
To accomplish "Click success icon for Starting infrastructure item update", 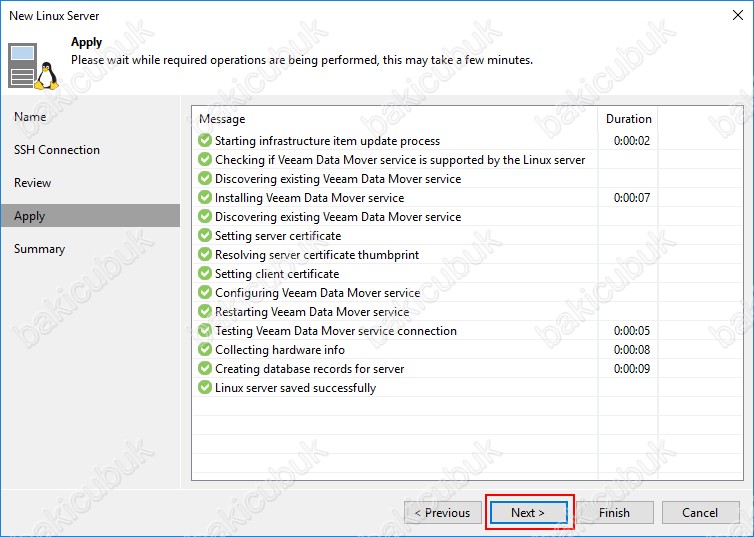I will coord(205,140).
